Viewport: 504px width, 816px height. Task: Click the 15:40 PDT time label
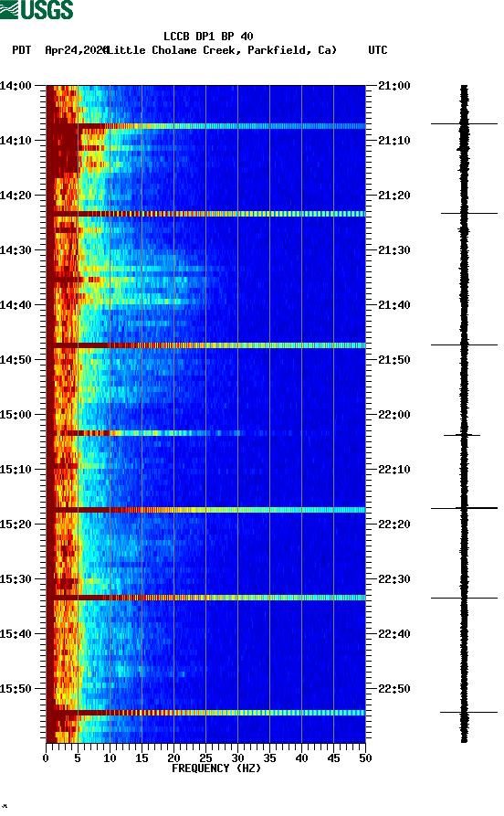coord(16,634)
